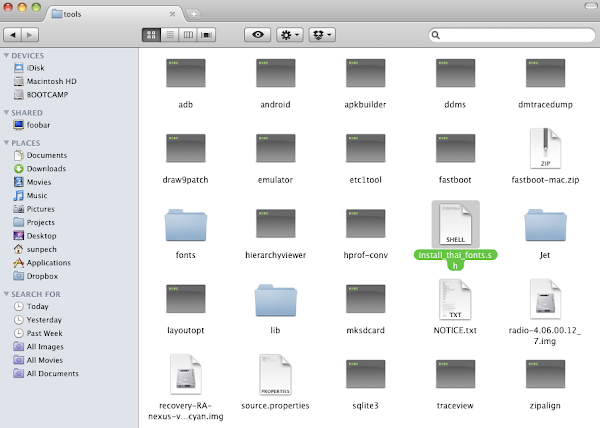Select the draw9patch executable icon

(x=186, y=148)
